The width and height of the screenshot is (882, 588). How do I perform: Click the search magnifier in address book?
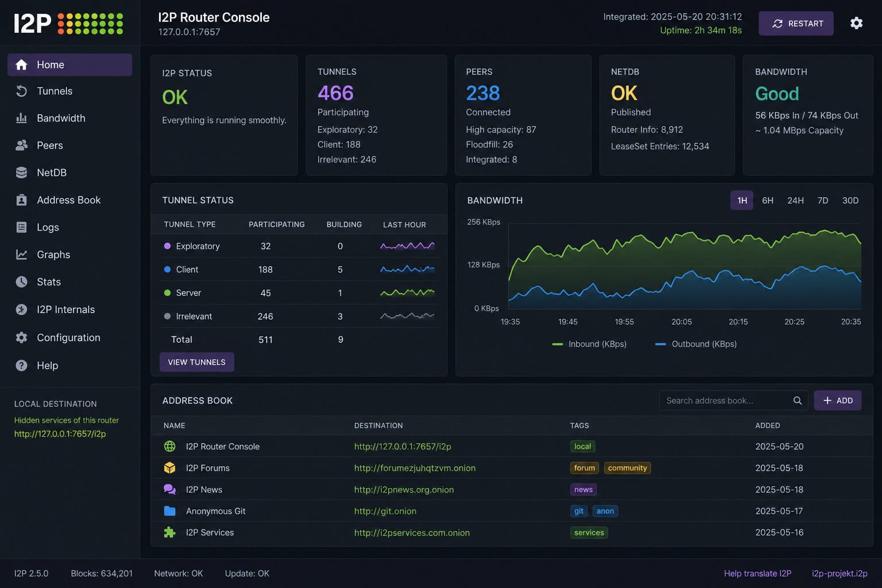pyautogui.click(x=798, y=401)
